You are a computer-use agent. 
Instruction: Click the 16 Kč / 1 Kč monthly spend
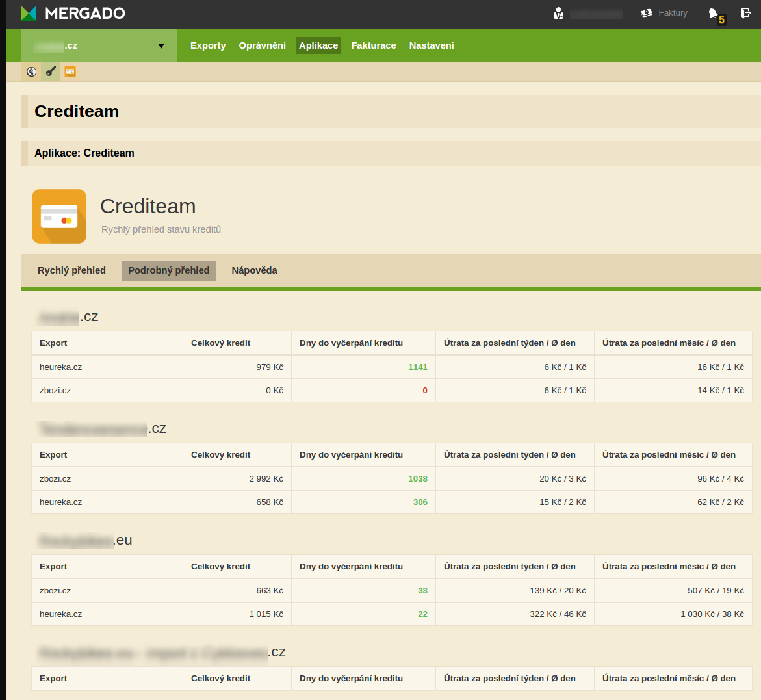pos(720,367)
